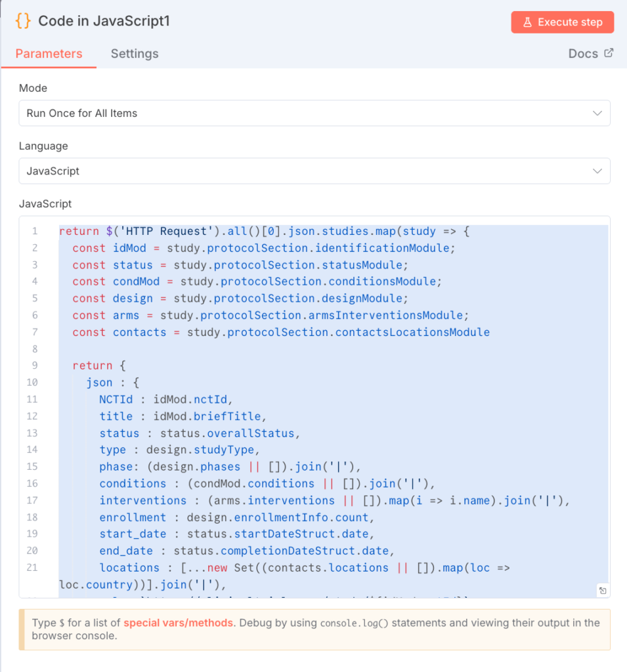Viewport: 627px width, 672px height.
Task: Click the flask icon on Execute step button
Action: point(528,22)
